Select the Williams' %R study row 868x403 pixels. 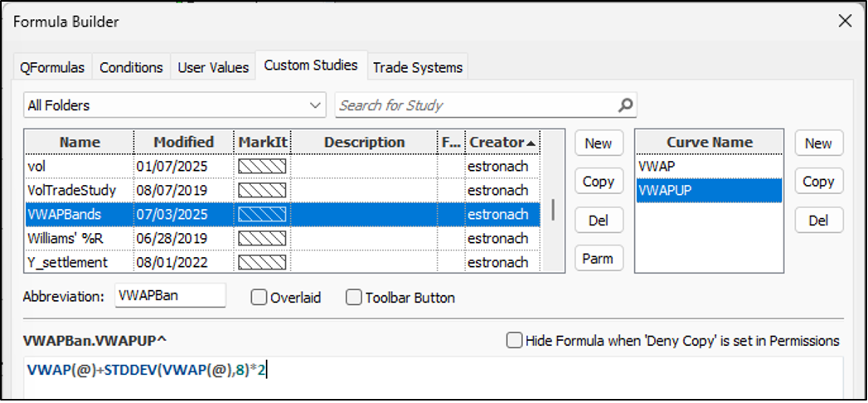click(283, 238)
